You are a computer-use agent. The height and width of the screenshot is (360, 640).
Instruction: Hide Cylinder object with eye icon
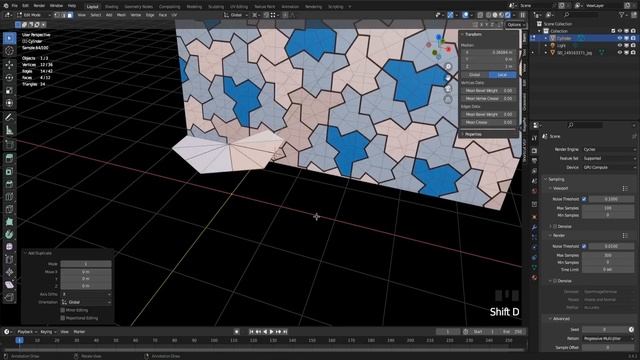(x=620, y=38)
